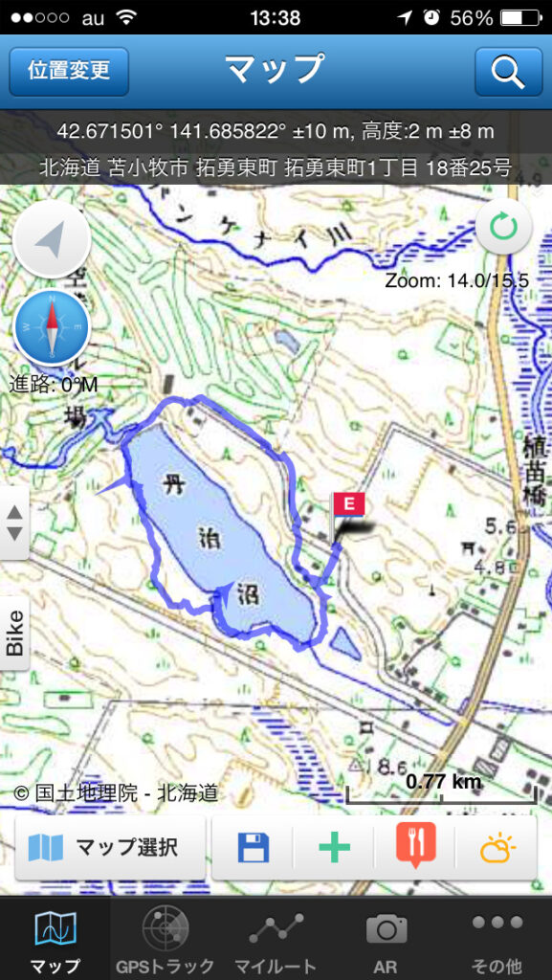Image resolution: width=552 pixels, height=980 pixels.
Task: Tap the 位置変更 button
Action: tap(69, 71)
